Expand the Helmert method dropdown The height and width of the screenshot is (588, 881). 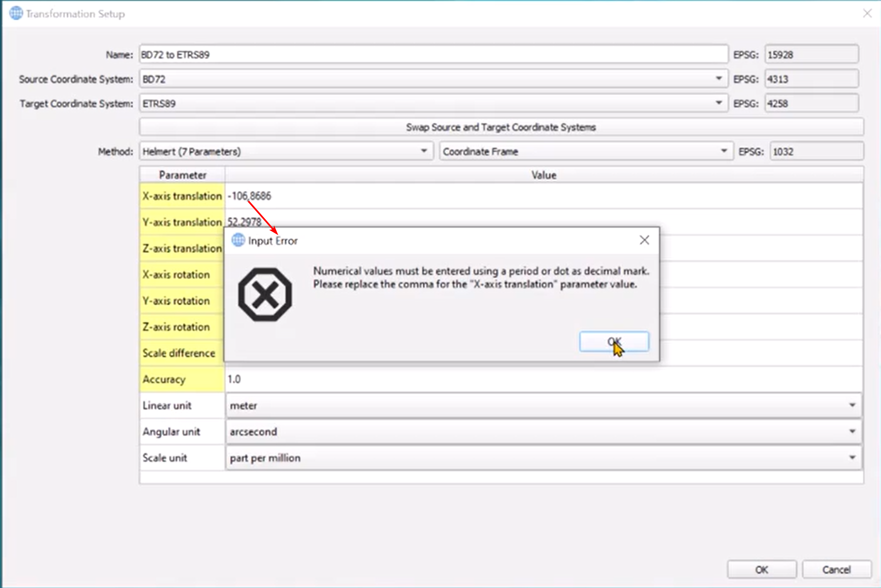tap(423, 151)
